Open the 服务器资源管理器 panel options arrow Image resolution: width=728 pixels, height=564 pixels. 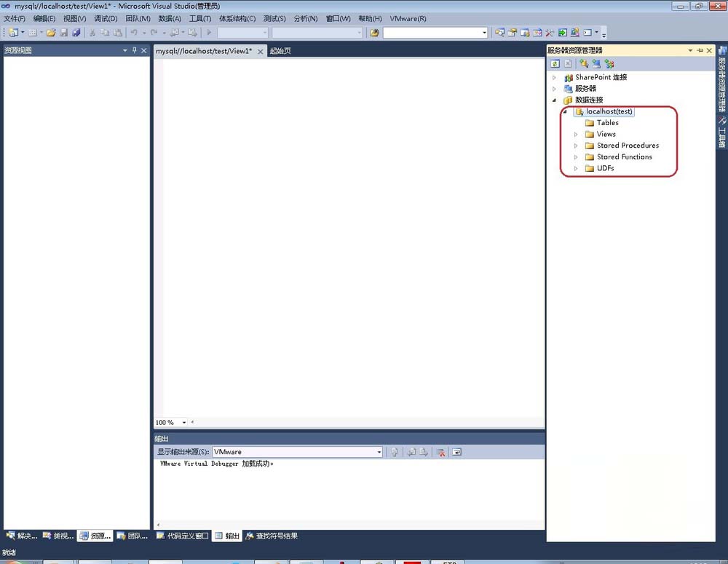pos(690,50)
